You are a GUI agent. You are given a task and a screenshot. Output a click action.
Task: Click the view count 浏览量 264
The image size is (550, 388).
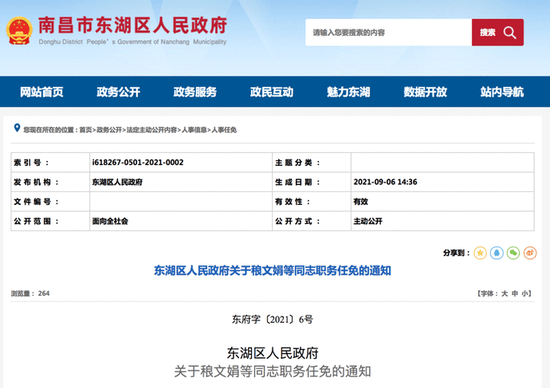[x=30, y=294]
